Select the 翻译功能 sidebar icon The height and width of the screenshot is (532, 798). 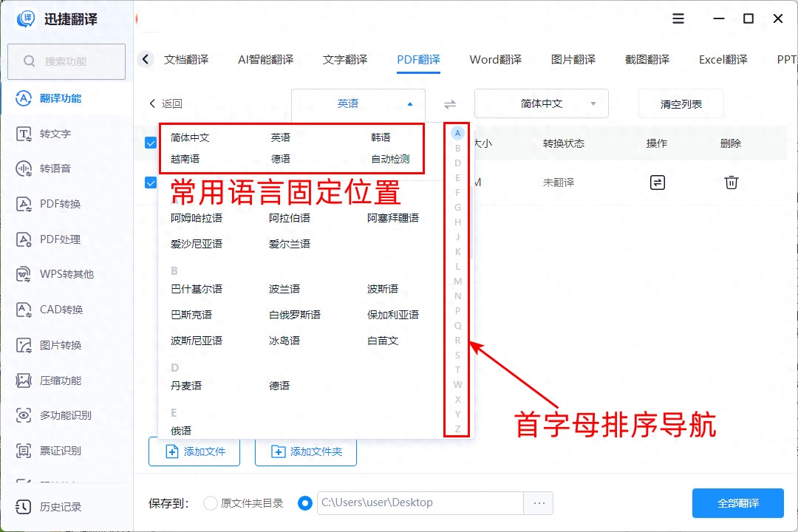[24, 98]
